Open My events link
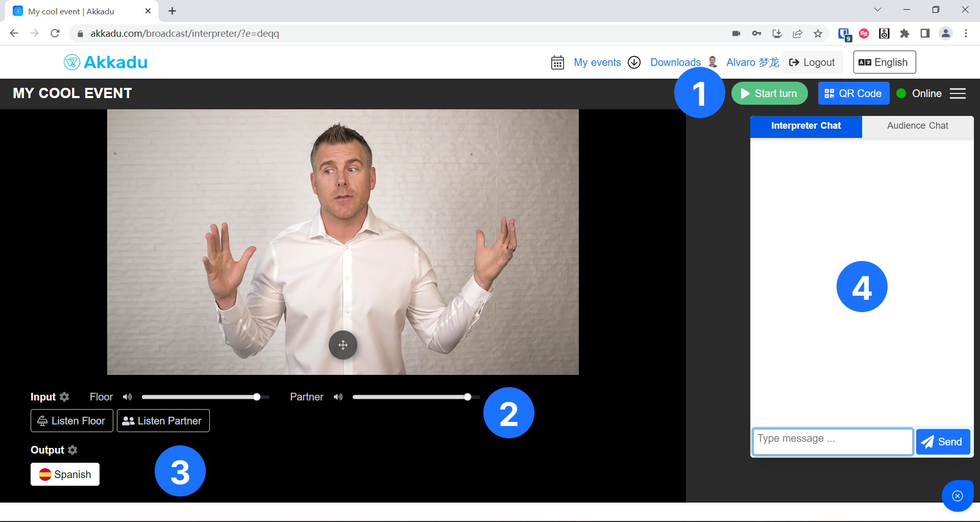980x522 pixels. [x=597, y=62]
